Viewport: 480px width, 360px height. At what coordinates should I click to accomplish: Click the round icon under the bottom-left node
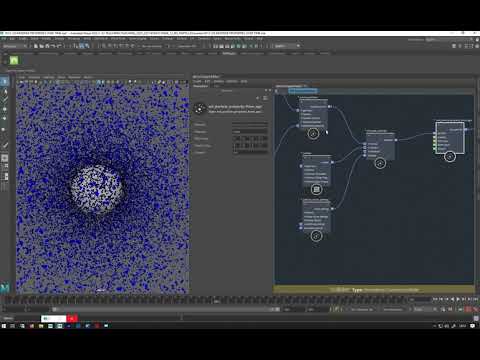tap(316, 236)
